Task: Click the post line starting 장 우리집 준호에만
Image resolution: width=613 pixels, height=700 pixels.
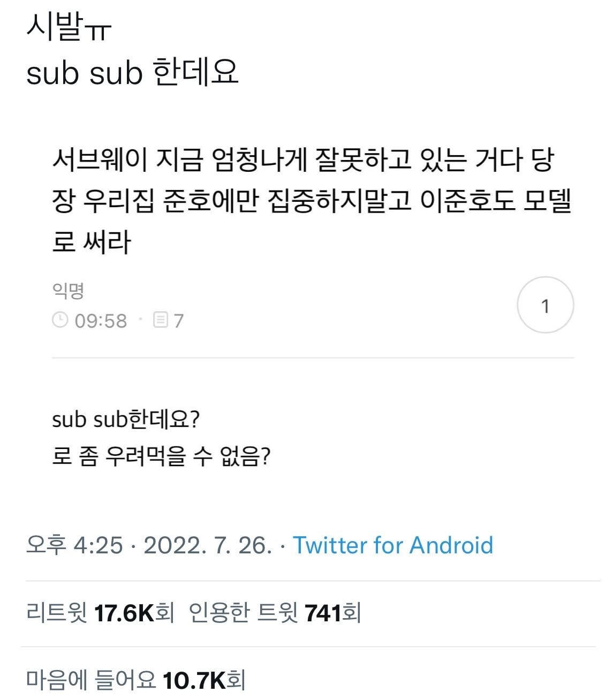Action: (x=312, y=201)
